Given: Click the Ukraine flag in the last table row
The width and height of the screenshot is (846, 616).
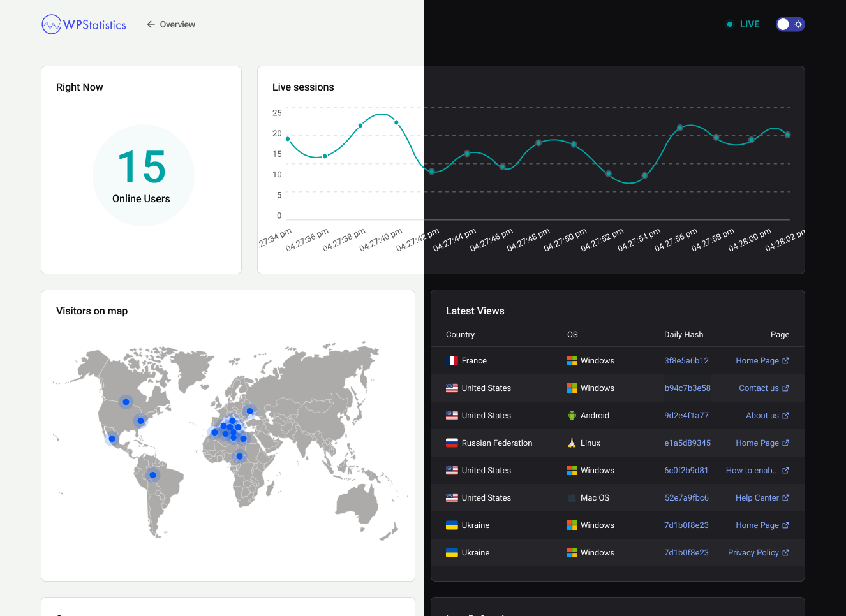Looking at the screenshot, I should pos(450,552).
